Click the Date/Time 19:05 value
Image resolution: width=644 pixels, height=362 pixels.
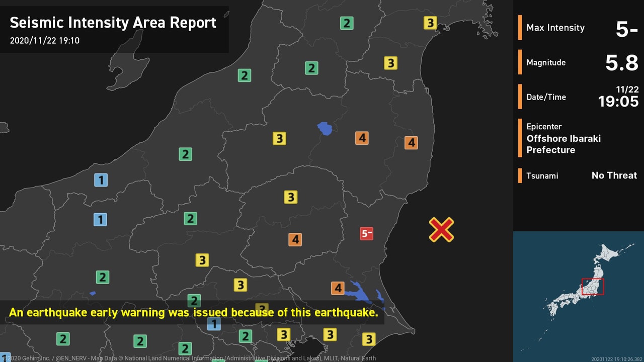[x=618, y=101]
